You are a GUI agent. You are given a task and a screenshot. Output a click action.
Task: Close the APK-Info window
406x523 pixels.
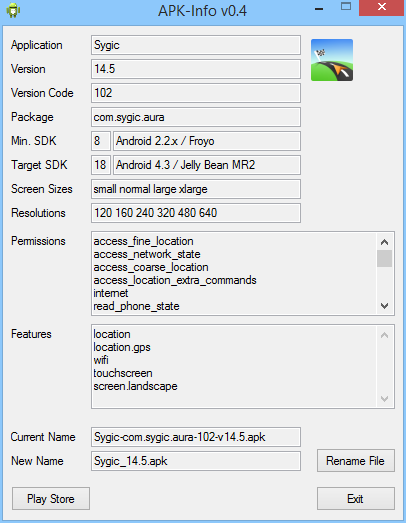point(382,7)
